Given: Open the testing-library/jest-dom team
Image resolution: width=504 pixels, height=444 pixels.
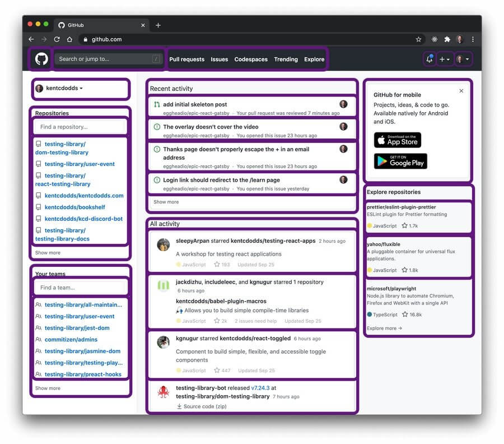Looking at the screenshot, I should [77, 328].
